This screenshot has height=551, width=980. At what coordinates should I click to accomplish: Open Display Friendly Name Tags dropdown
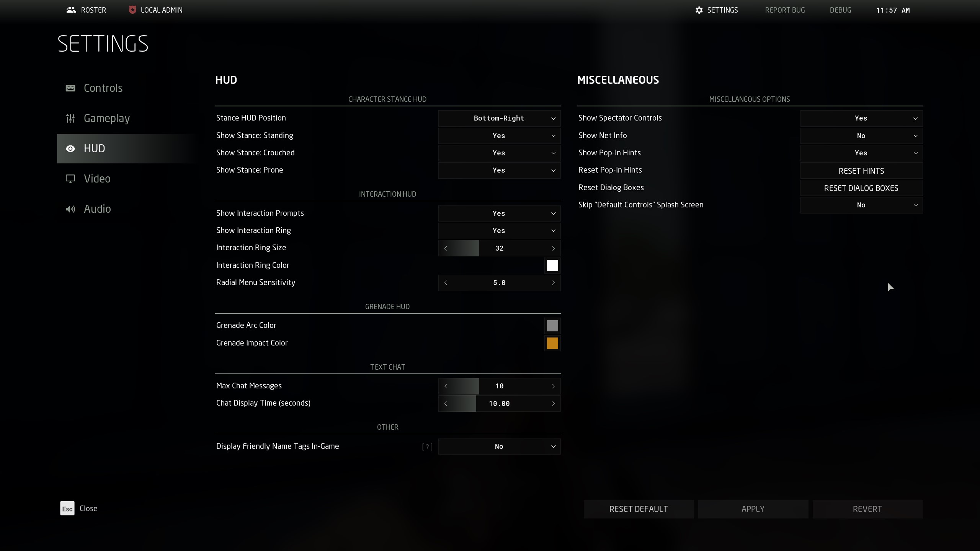(499, 447)
